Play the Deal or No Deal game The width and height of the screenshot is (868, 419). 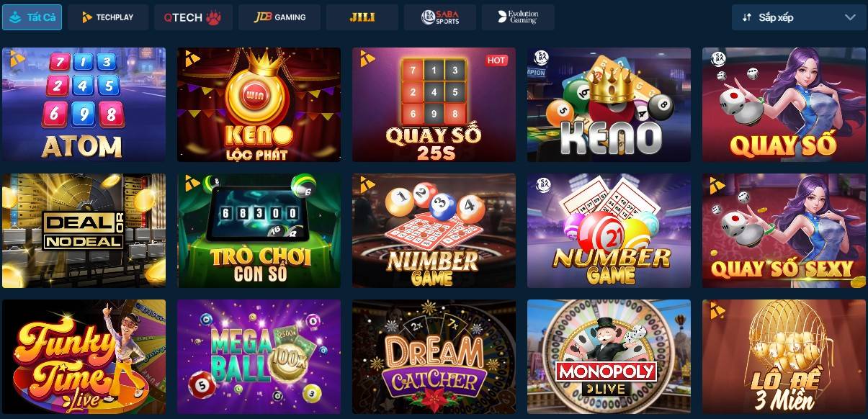[x=84, y=230]
